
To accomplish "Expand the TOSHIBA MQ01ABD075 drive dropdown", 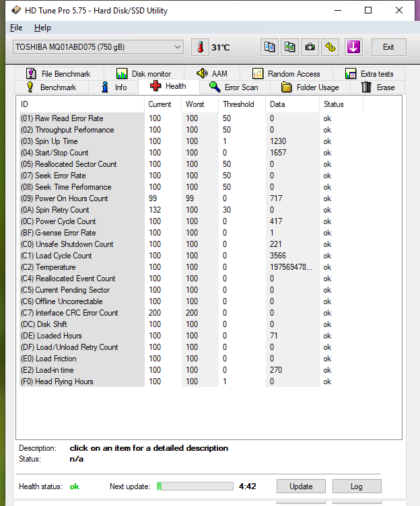I will (98, 47).
